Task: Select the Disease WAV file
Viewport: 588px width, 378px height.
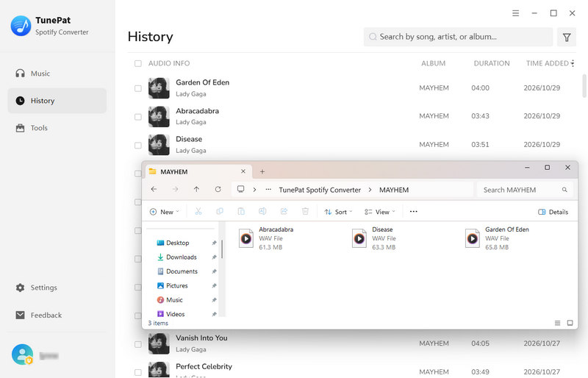Action: pos(374,238)
